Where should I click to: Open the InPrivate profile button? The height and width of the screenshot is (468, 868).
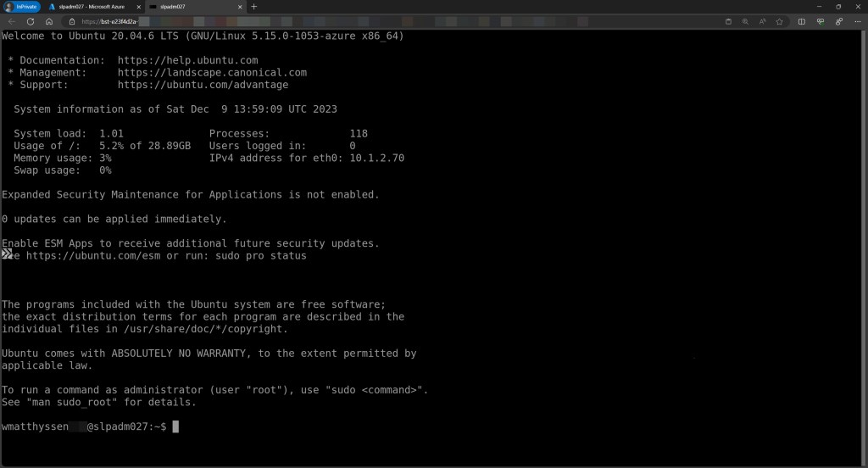click(x=21, y=7)
